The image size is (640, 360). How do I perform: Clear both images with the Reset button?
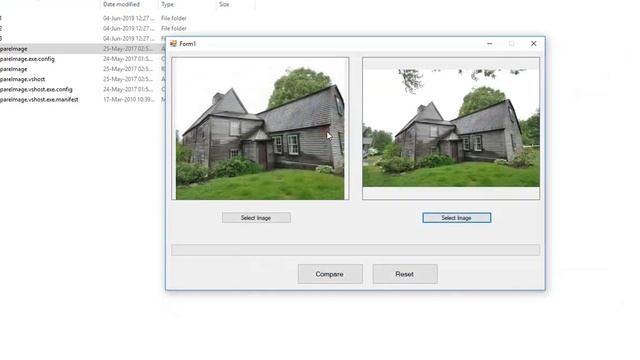point(405,274)
